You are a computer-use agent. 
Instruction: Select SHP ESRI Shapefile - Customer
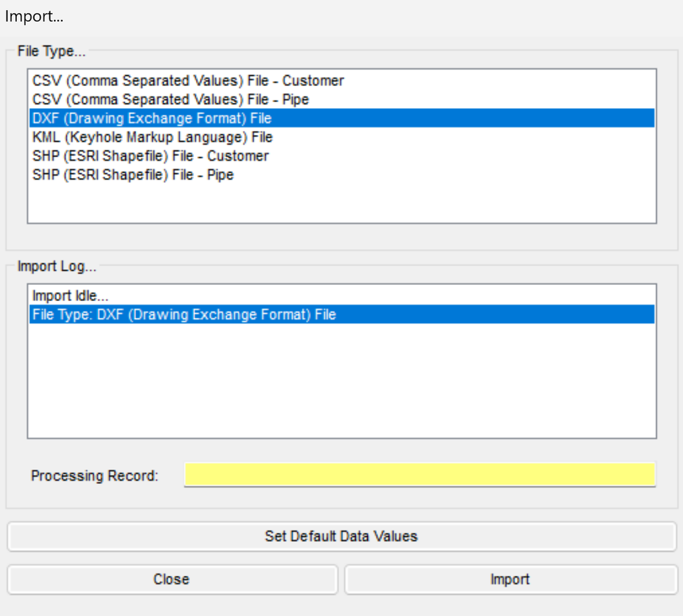coord(342,156)
